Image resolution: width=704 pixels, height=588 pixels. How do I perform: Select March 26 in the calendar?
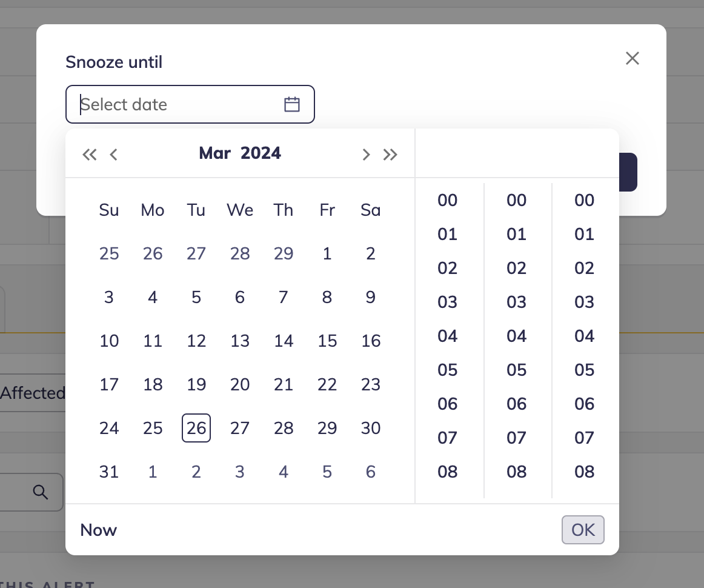tap(196, 428)
